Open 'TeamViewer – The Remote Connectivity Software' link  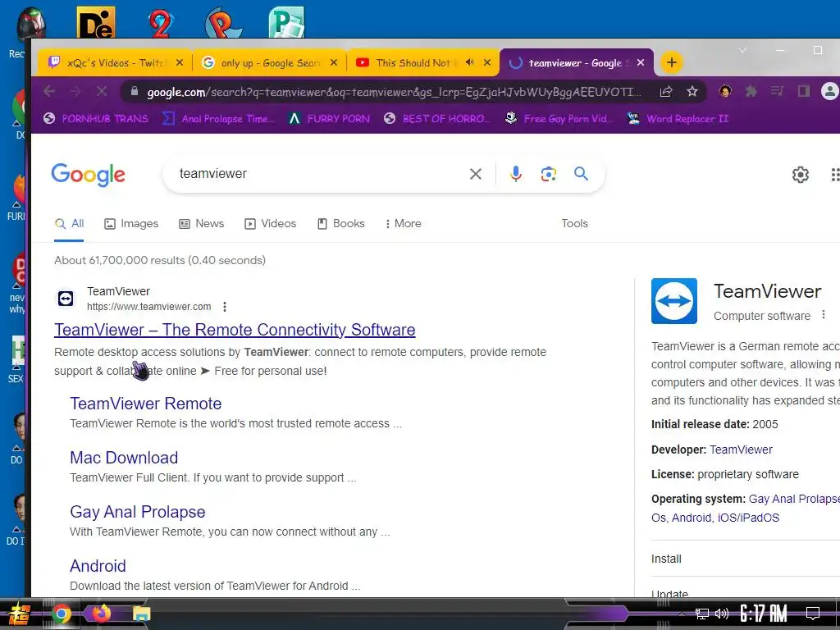[x=235, y=330]
